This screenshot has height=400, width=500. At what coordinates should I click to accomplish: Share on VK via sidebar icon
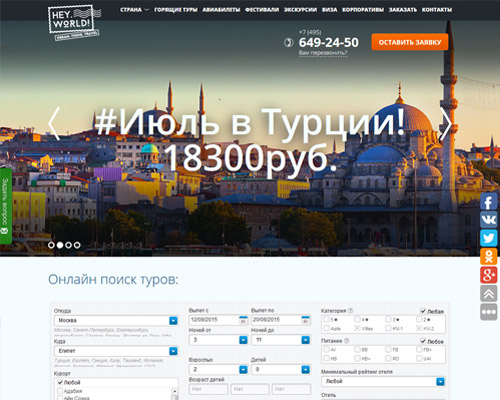(x=489, y=220)
